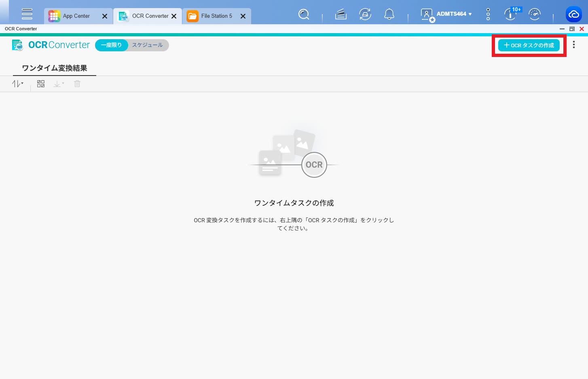Open the OCR Converter three-dot more menu

coord(573,45)
